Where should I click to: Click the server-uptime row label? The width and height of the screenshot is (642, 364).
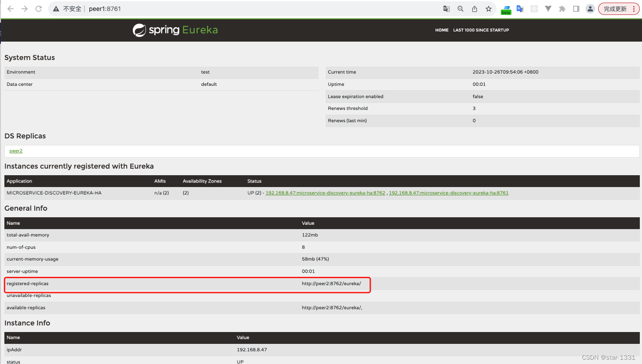(22, 272)
